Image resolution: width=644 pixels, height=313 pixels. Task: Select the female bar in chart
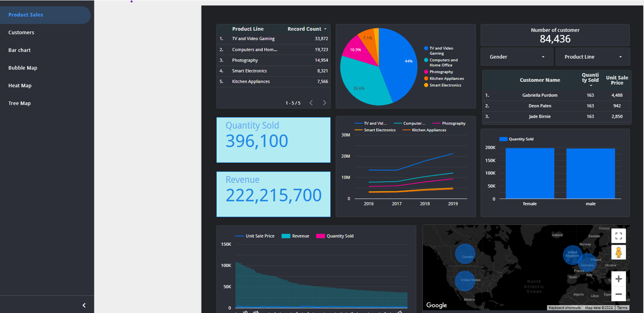pyautogui.click(x=530, y=173)
